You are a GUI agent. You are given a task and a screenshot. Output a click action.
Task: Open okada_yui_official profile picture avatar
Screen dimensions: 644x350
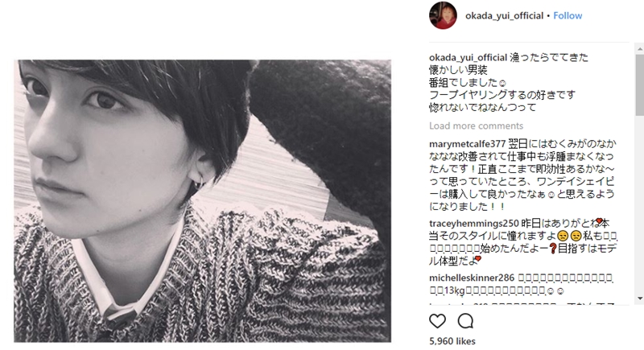(443, 15)
